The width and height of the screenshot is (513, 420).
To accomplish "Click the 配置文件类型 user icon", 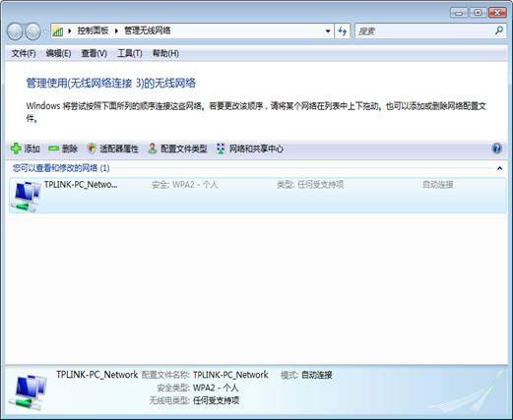I will click(x=153, y=149).
